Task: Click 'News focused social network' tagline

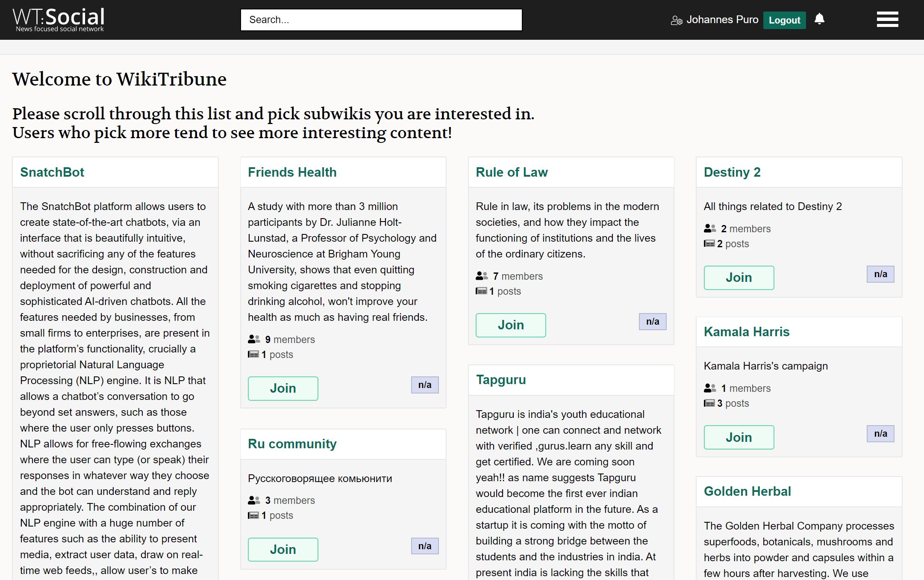Action: click(x=60, y=29)
